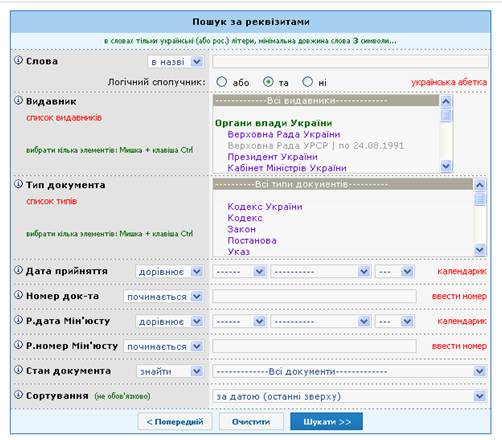Click info icon next to Номер док-та
The image size is (502, 440).
click(x=18, y=295)
